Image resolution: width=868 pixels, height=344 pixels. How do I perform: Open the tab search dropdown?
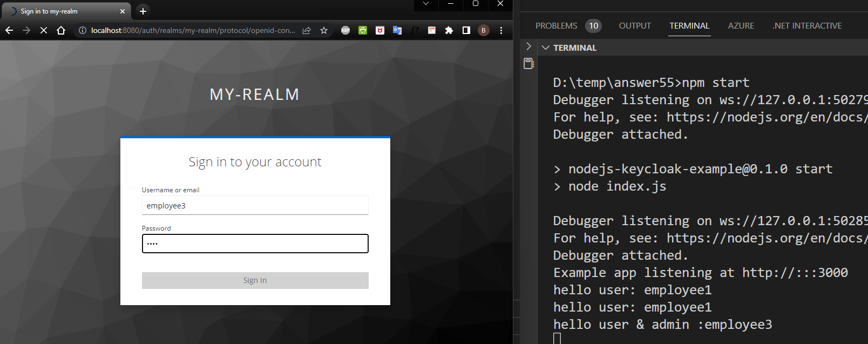426,4
